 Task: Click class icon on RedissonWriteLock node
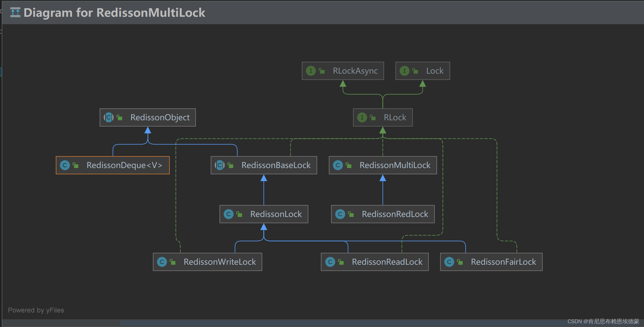pos(162,262)
